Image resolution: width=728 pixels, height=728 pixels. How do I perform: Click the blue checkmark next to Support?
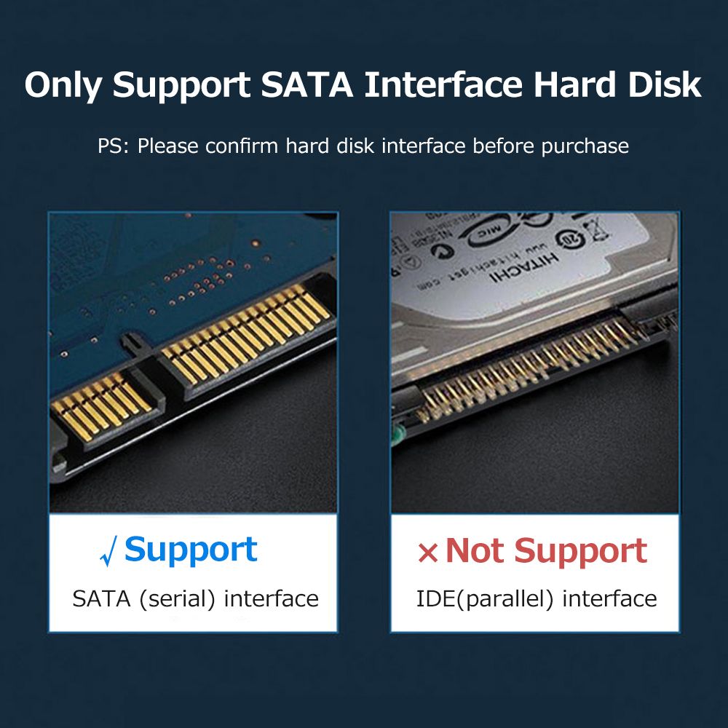pos(108,551)
